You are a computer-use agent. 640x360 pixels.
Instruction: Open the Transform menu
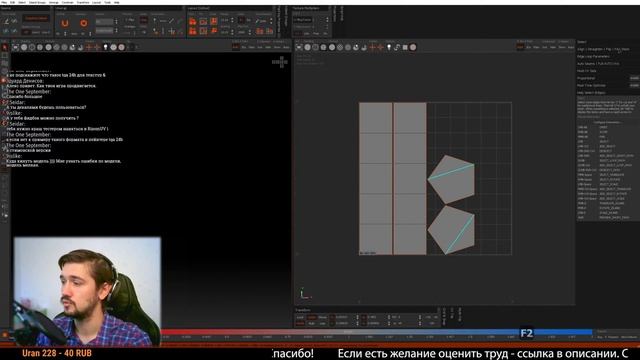coord(83,2)
